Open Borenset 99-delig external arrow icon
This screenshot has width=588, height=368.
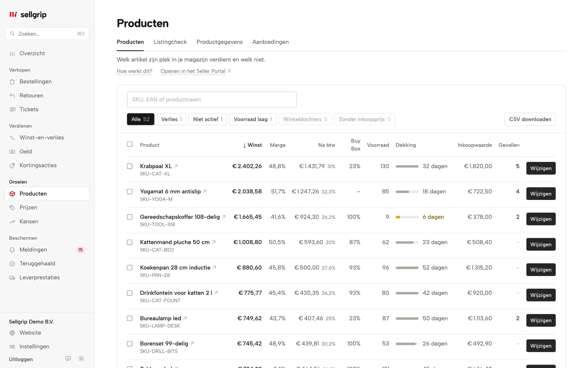coord(192,343)
